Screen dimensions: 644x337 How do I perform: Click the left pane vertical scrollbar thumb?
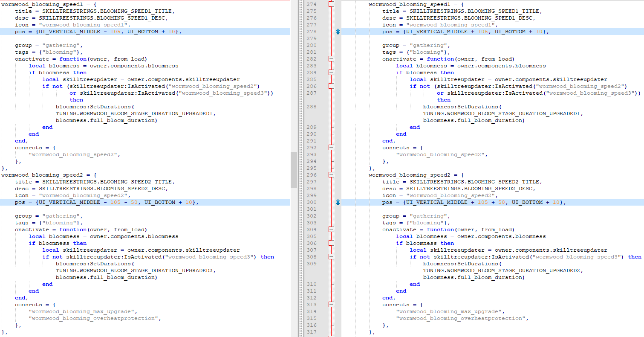[294, 170]
